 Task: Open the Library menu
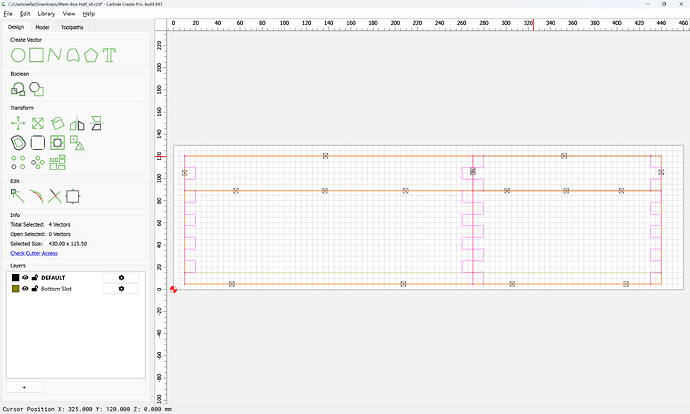[46, 14]
